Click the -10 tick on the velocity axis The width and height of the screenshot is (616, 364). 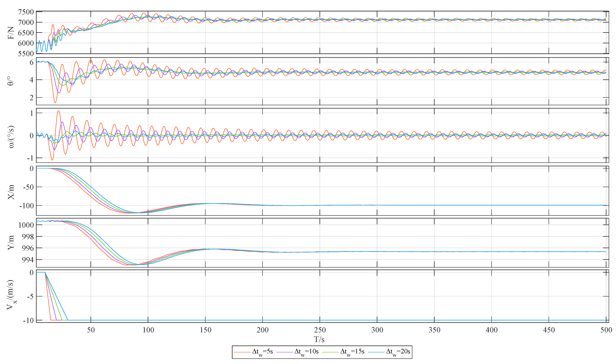pos(28,320)
